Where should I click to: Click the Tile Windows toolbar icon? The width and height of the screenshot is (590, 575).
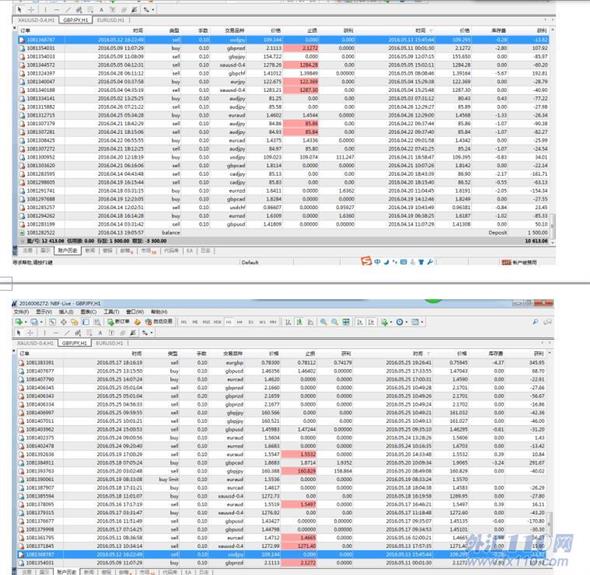click(x=346, y=322)
